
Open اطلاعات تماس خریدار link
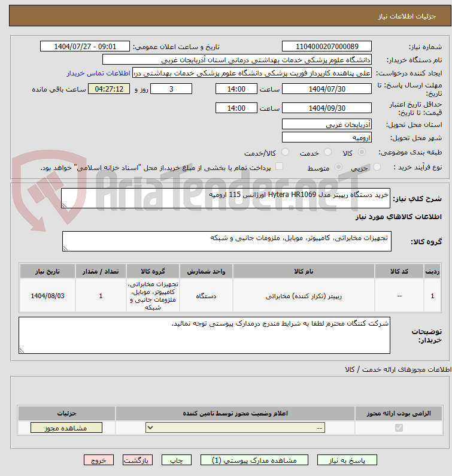98,73
